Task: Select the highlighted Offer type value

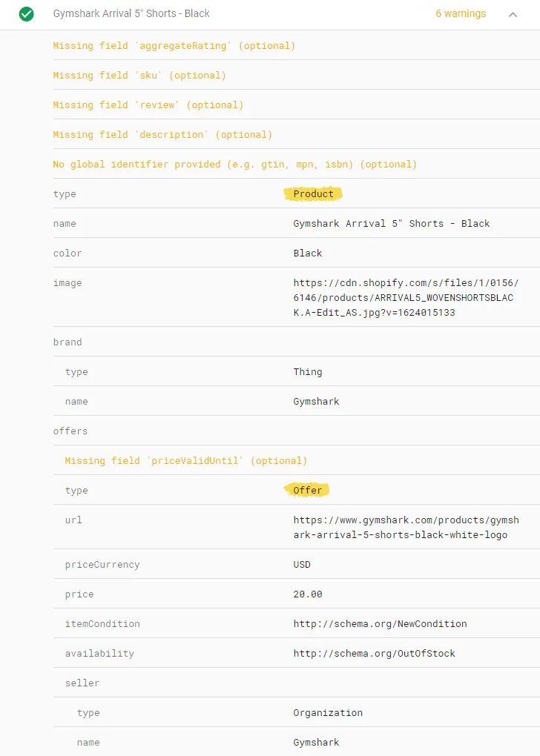Action: [308, 490]
